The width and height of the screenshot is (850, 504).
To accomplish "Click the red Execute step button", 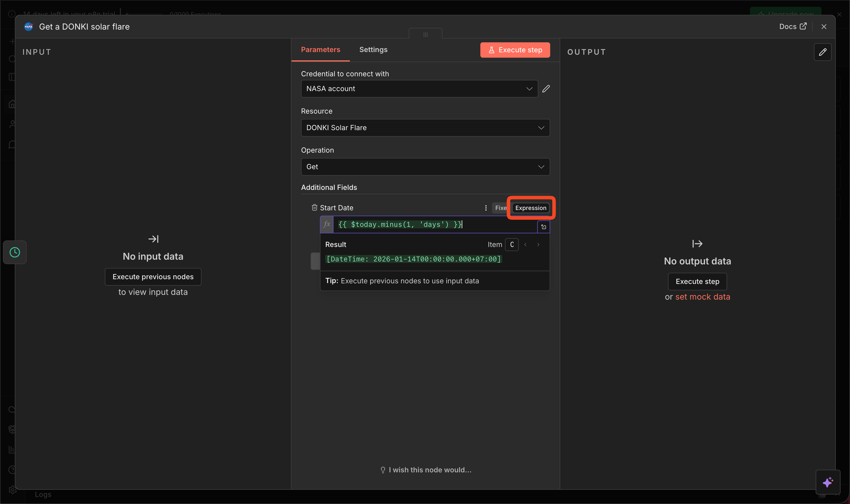I will pos(515,50).
